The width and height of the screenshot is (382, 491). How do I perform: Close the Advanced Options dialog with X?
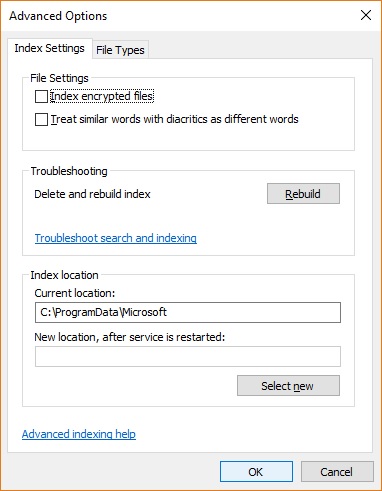366,15
